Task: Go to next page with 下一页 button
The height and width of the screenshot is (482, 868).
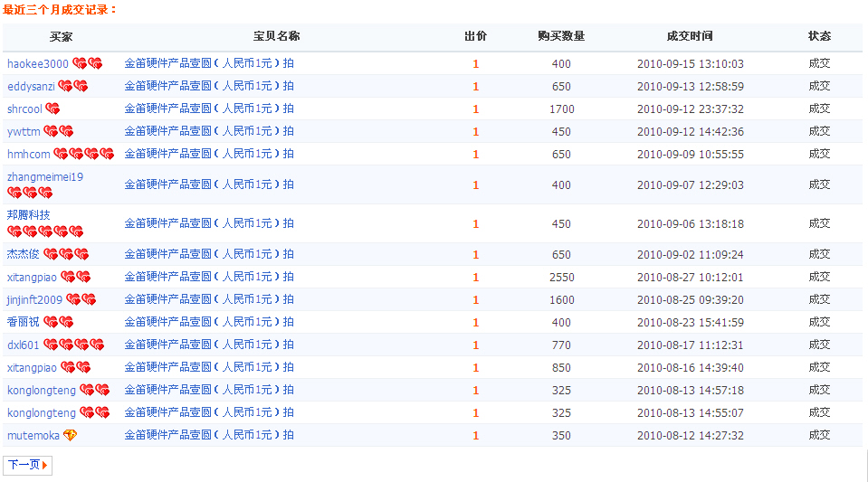Action: 28,465
